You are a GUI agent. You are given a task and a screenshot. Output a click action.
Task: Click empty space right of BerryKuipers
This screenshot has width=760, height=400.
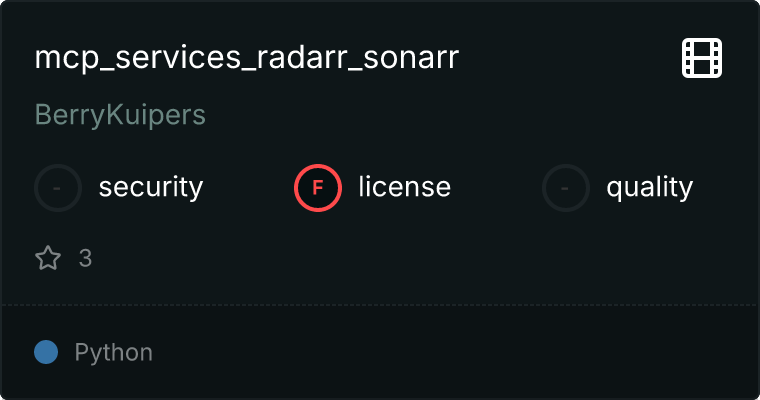pos(450,115)
